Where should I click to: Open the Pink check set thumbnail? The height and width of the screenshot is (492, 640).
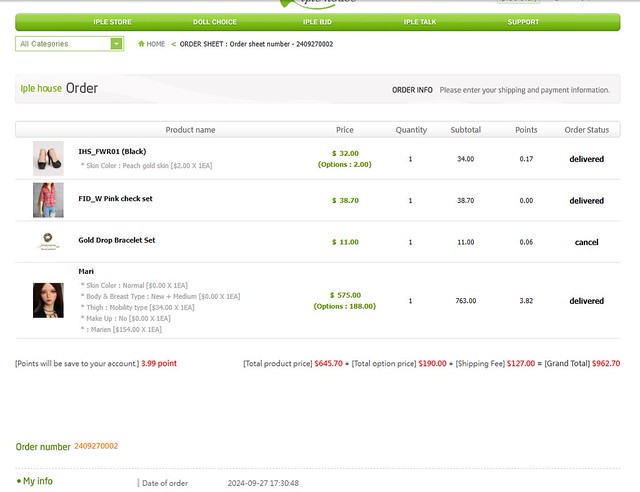point(48,200)
